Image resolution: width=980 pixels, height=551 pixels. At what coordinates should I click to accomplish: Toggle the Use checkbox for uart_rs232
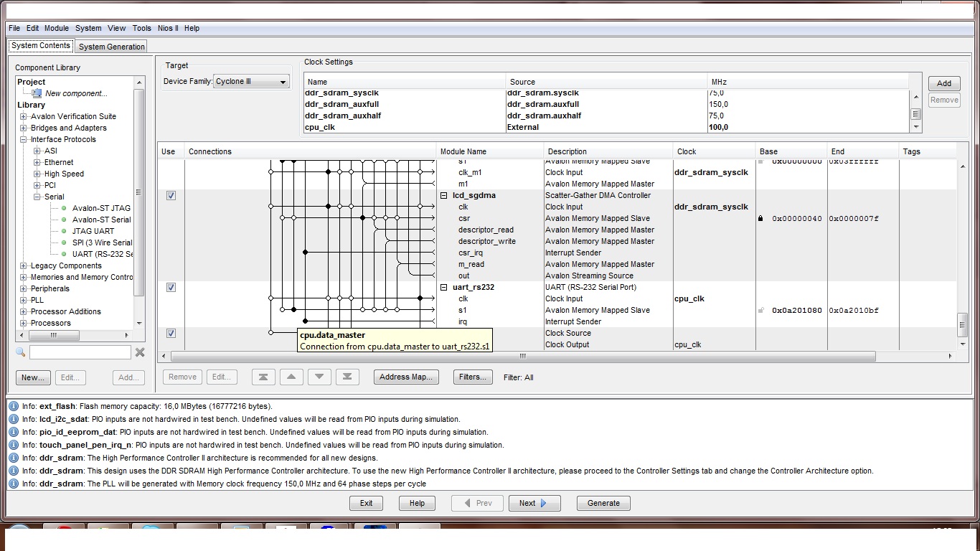[x=171, y=287]
